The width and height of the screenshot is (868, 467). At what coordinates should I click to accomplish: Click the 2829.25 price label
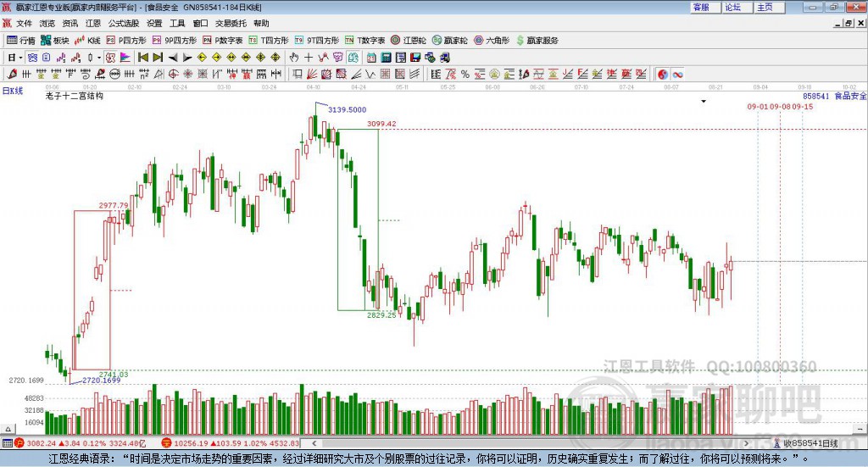point(381,314)
